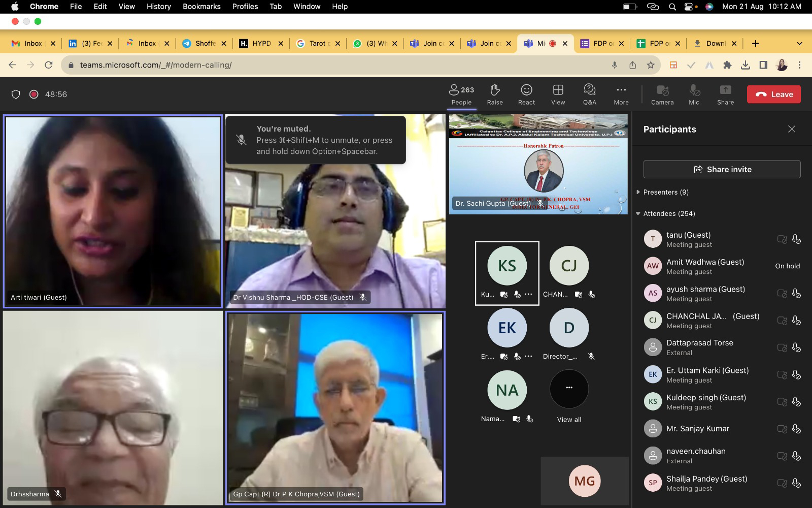This screenshot has height=508, width=812.
Task: Open the History menu
Action: coord(159,7)
